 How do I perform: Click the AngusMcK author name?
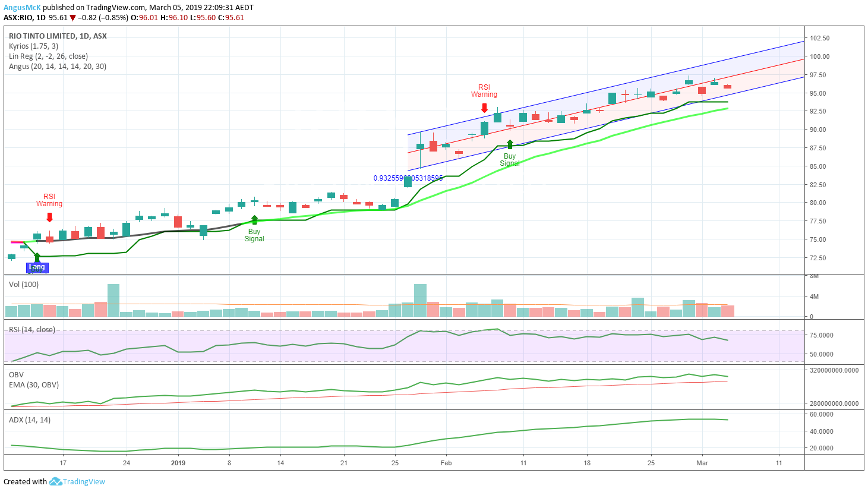22,8
